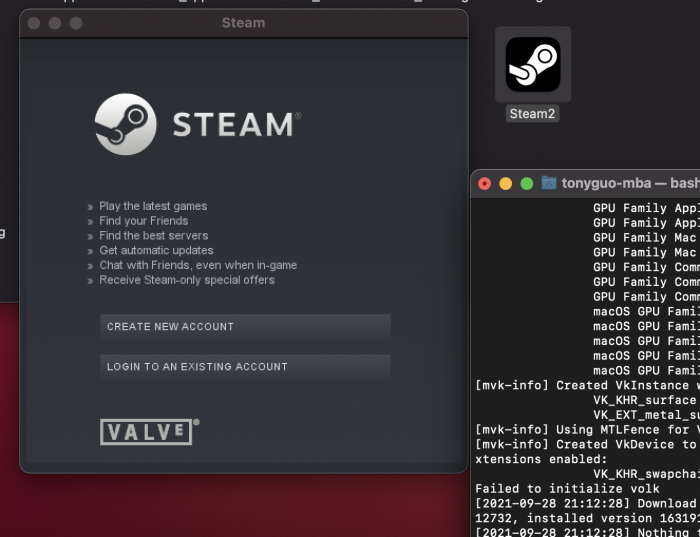Click '[mvk-info] Created VkInstance' terminal line
The image size is (700, 537).
point(588,386)
